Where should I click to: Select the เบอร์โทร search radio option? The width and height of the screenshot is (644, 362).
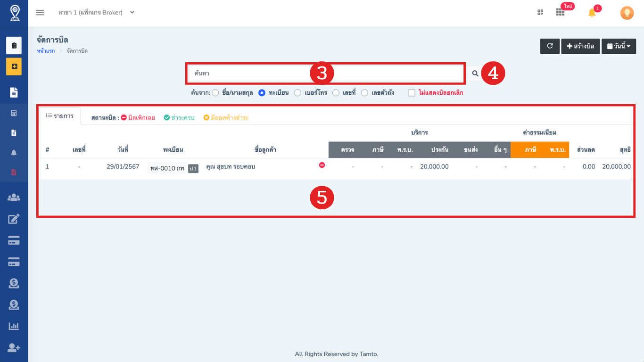pyautogui.click(x=298, y=93)
